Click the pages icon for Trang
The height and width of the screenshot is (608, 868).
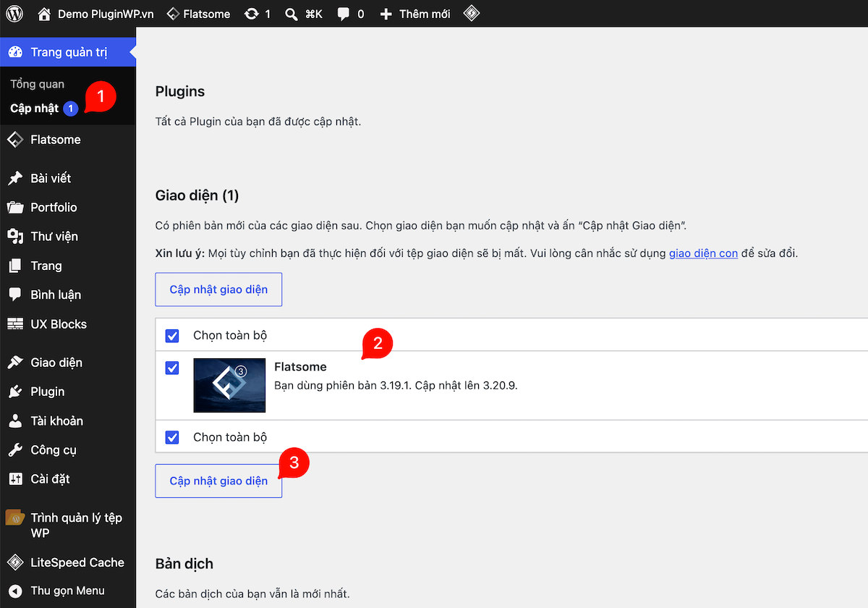pyautogui.click(x=15, y=266)
